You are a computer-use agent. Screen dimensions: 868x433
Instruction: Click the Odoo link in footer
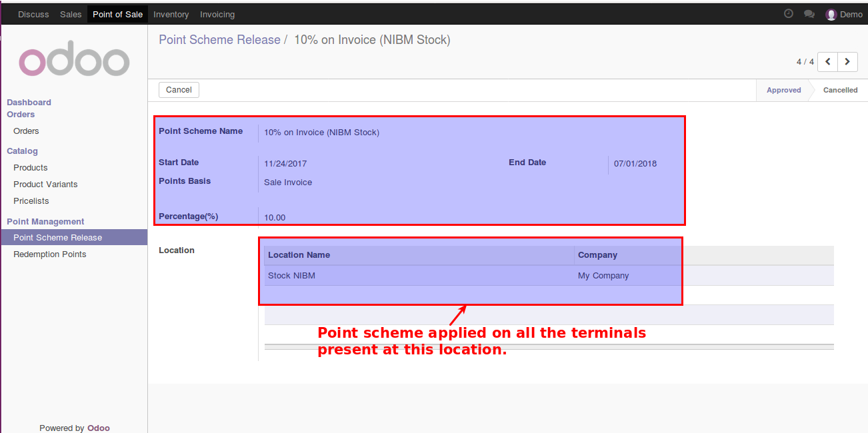[x=99, y=428]
